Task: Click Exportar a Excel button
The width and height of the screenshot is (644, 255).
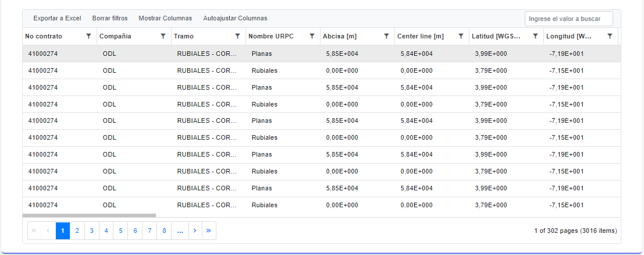Action: coord(57,18)
